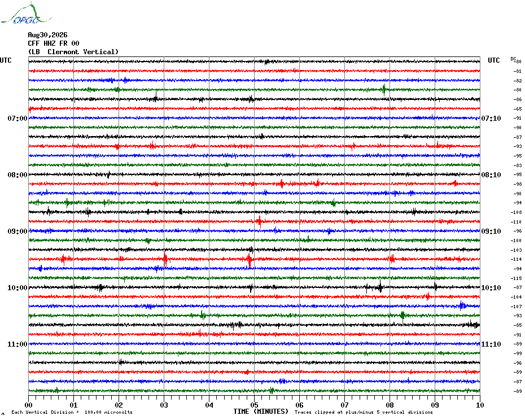Select the -110 DC offset value

tap(517, 222)
